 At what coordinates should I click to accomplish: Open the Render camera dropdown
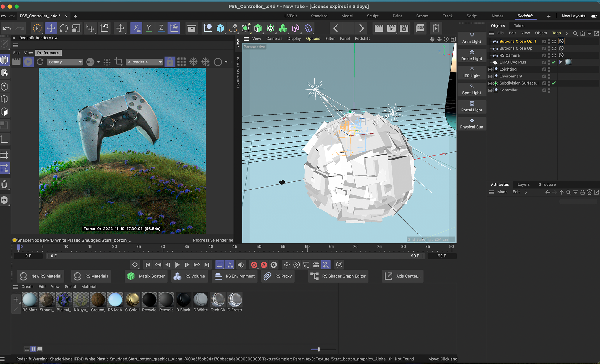tap(144, 62)
